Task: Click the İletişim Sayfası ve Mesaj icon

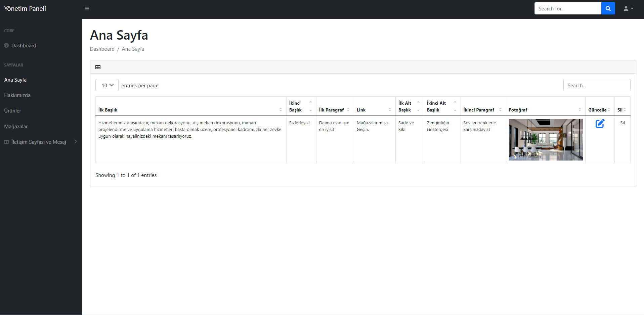Action: [6, 142]
